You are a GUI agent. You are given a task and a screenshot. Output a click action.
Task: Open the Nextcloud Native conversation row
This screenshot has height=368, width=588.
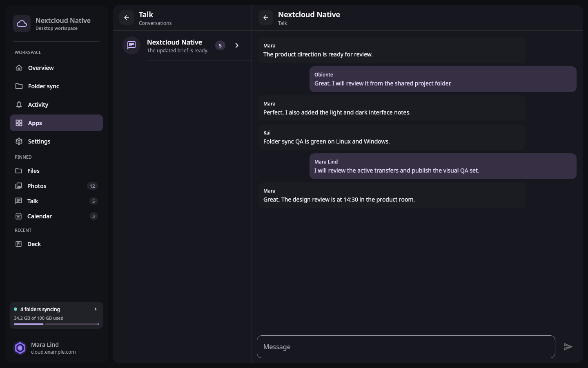point(182,45)
